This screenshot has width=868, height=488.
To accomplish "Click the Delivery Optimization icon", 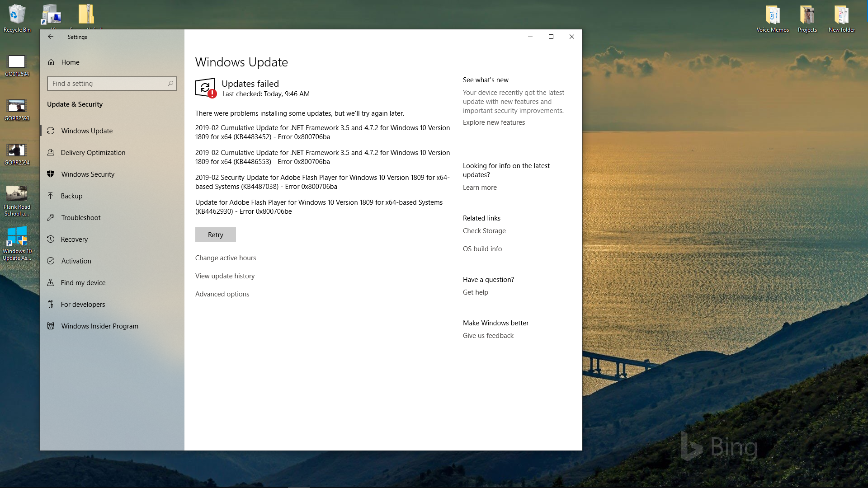I will [51, 153].
